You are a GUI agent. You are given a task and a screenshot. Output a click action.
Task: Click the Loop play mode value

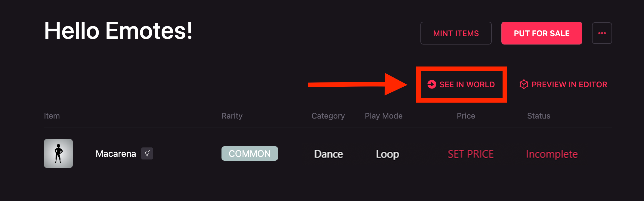tap(387, 154)
